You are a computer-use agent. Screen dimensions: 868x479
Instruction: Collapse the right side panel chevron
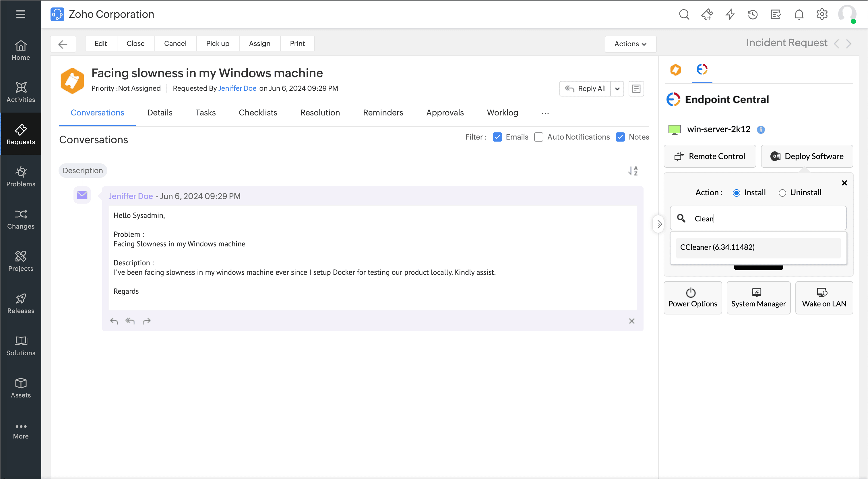[x=659, y=224]
